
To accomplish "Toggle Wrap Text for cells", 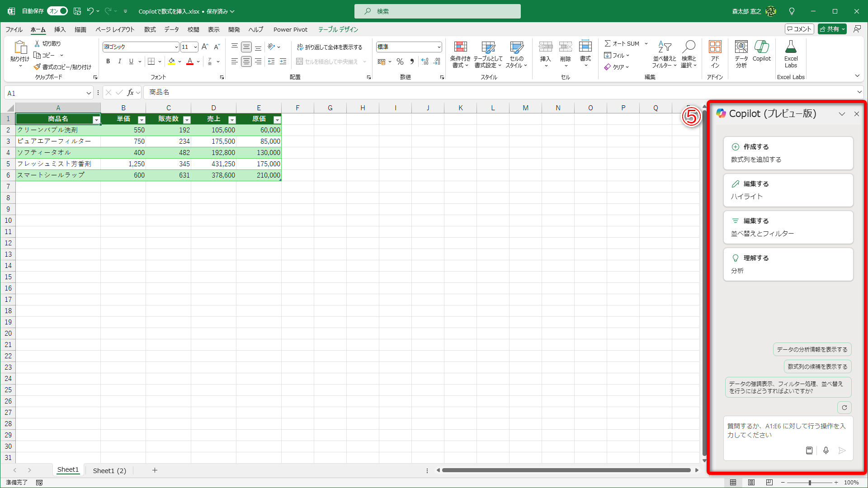I will pos(329,47).
